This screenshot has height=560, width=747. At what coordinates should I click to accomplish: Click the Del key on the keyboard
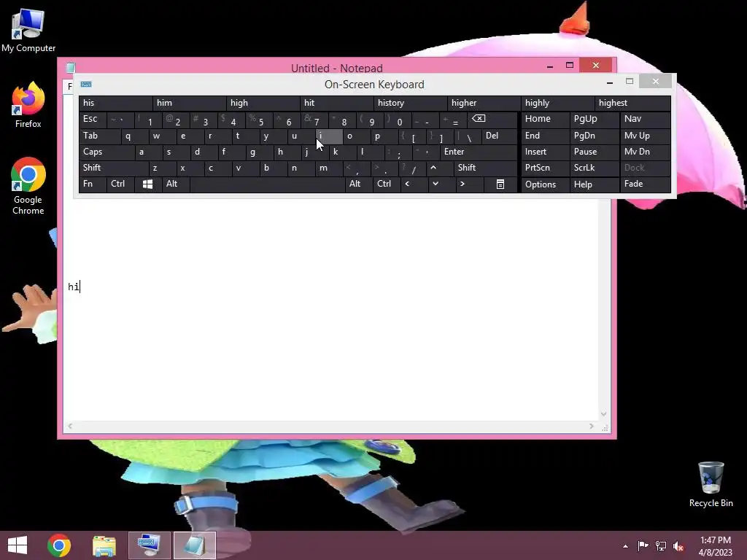(499, 136)
